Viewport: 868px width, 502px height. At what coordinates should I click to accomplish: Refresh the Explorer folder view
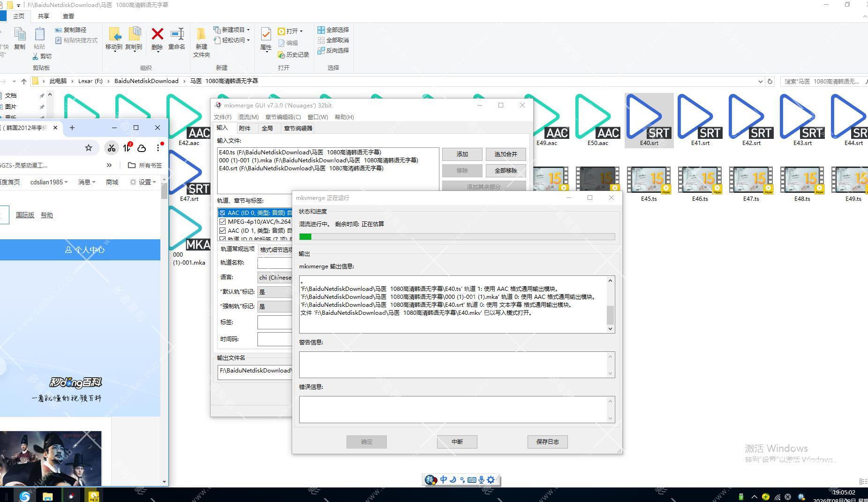click(770, 81)
